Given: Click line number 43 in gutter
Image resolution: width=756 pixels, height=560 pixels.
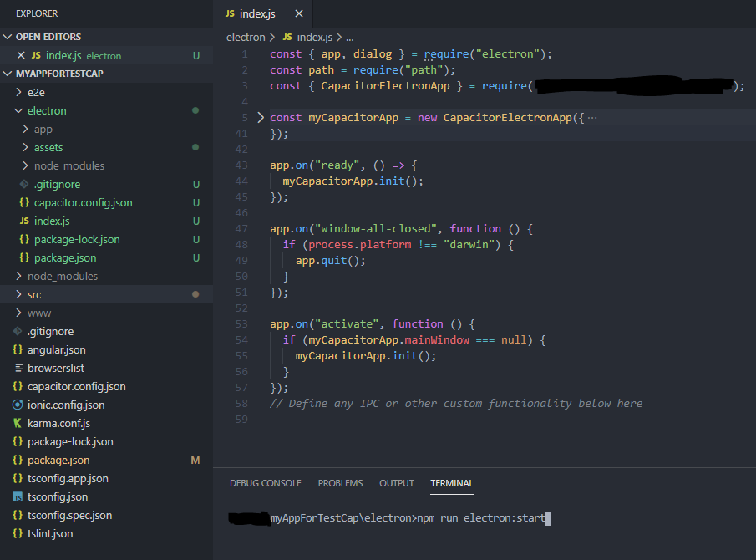Looking at the screenshot, I should click(241, 165).
